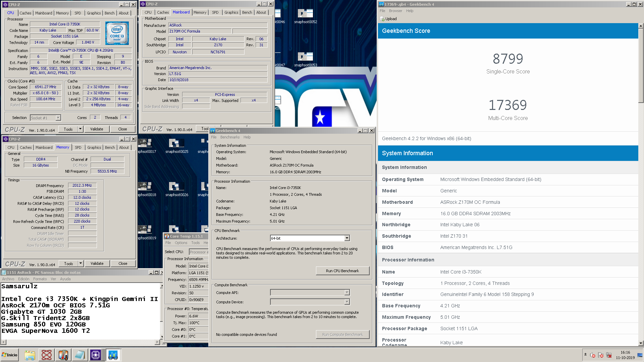Open Tools dropdown arrow in CPU tab window
Image resolution: width=644 pixels, height=362 pixels.
80,129
